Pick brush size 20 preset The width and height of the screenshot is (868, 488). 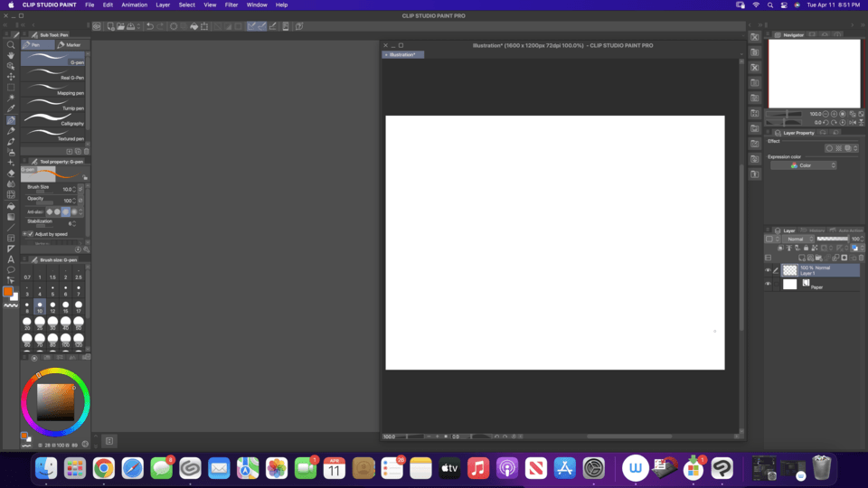point(27,324)
